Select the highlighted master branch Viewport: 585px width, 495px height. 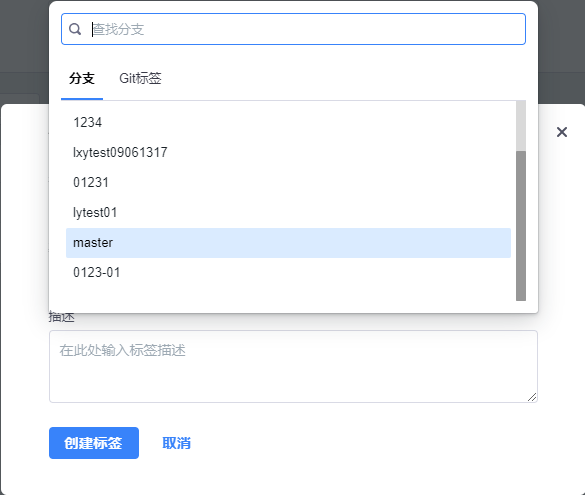pos(288,243)
